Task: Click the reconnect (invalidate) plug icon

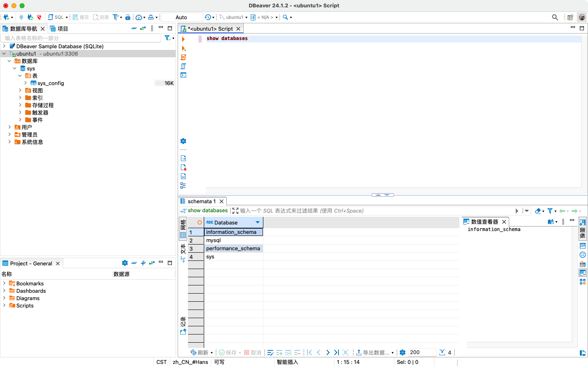Action: pos(30,17)
